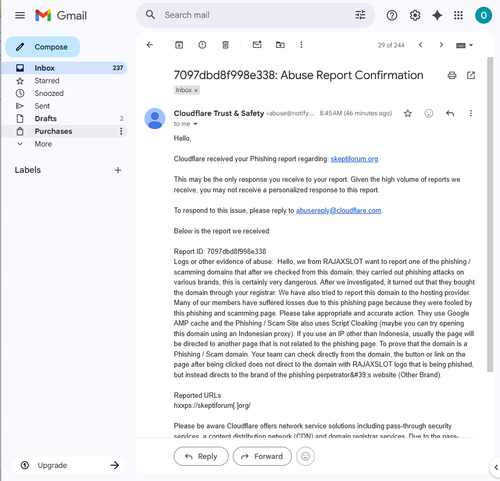Image resolution: width=500 pixels, height=481 pixels.
Task: Open the Settings gear icon
Action: click(x=415, y=15)
